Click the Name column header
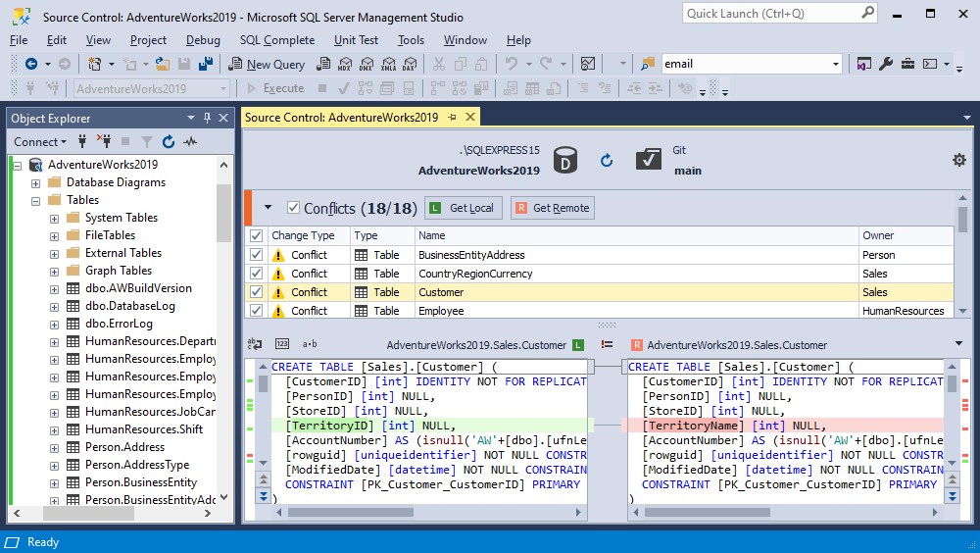Viewport: 980px width, 553px height. click(x=637, y=236)
